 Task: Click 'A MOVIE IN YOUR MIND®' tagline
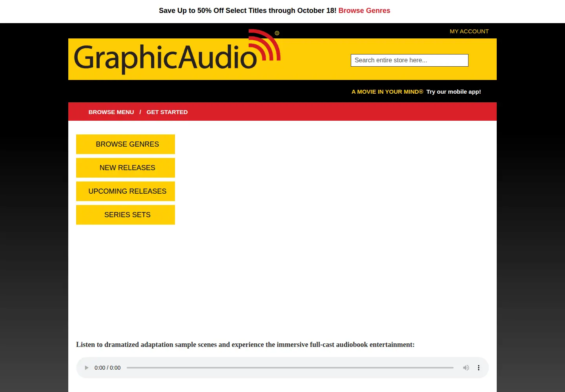(x=387, y=92)
